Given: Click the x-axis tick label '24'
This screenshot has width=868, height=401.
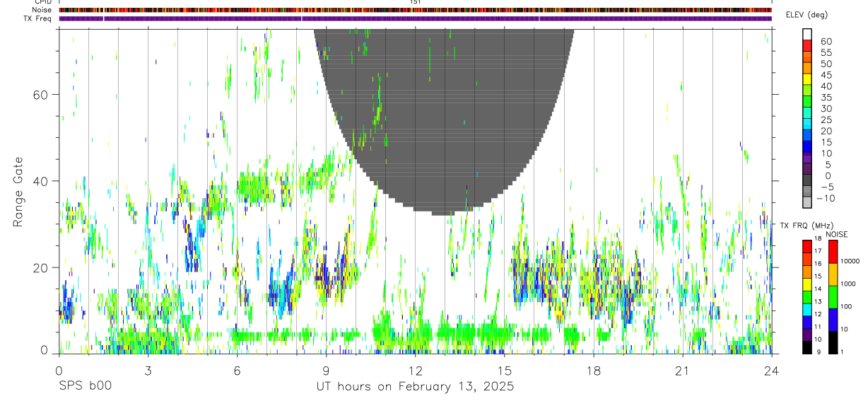Looking at the screenshot, I should click(x=771, y=370).
